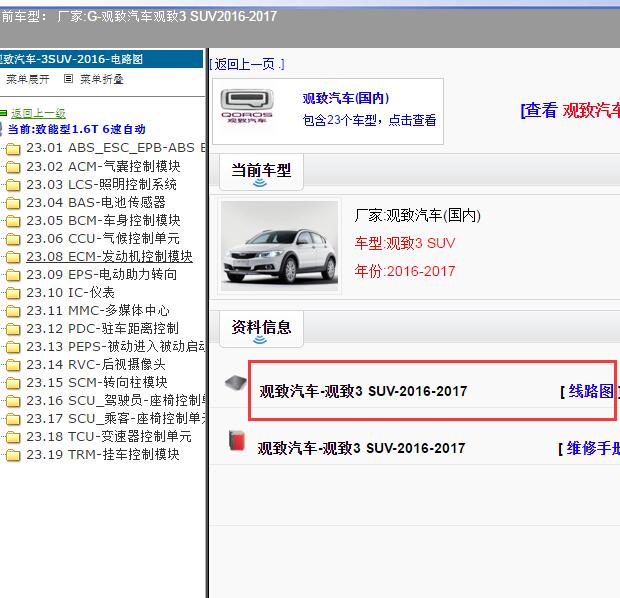The height and width of the screenshot is (598, 620).
Task: Click the Qoros brand logo
Action: point(247,106)
